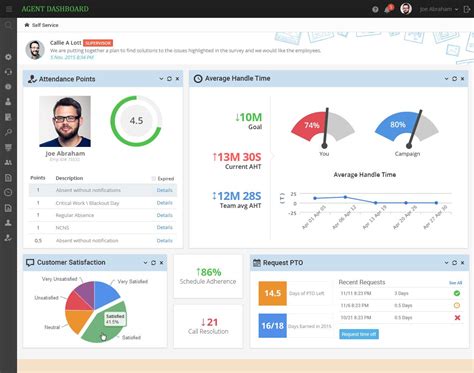Screen dimensions: 474x373
Task: Open the See All recent requests link
Action: 455,283
